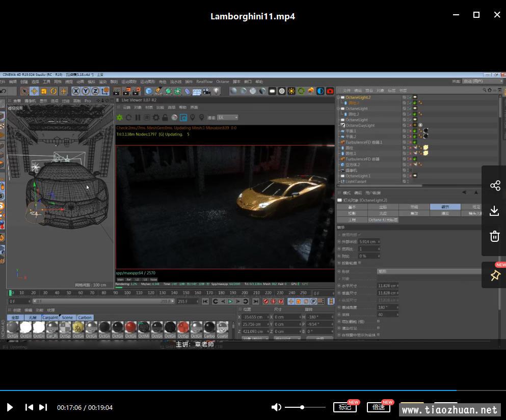Open the 形状 shape dropdown
506x420 pixels.
tap(429, 271)
